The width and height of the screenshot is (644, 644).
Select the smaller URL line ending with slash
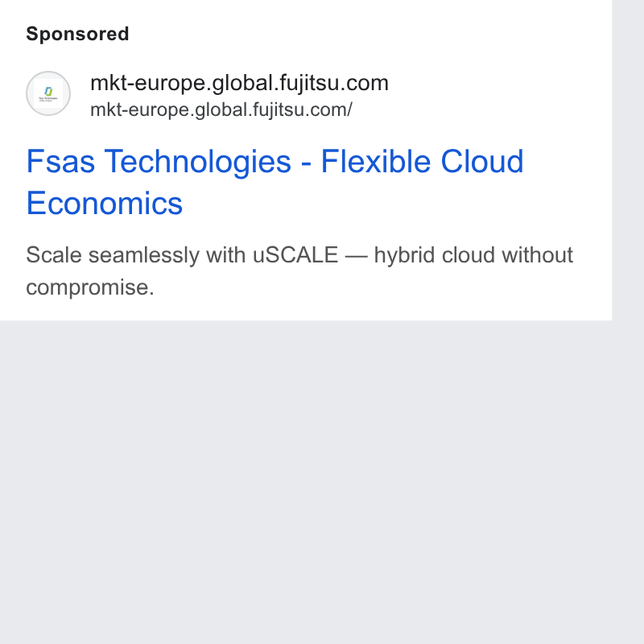(221, 109)
